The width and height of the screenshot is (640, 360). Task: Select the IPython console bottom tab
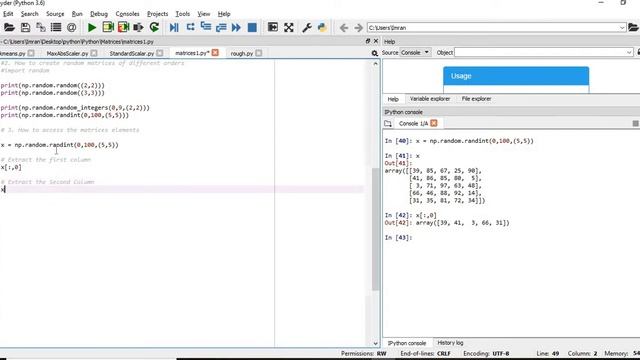point(407,343)
